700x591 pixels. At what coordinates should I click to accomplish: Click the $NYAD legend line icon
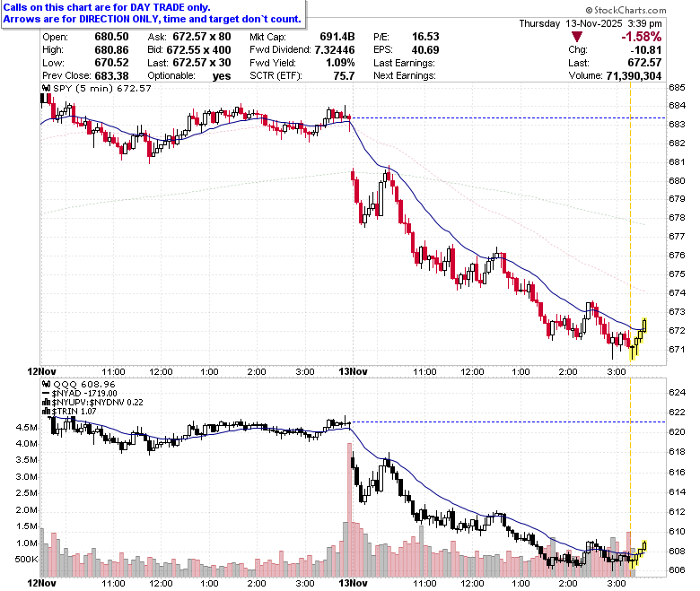(x=46, y=394)
